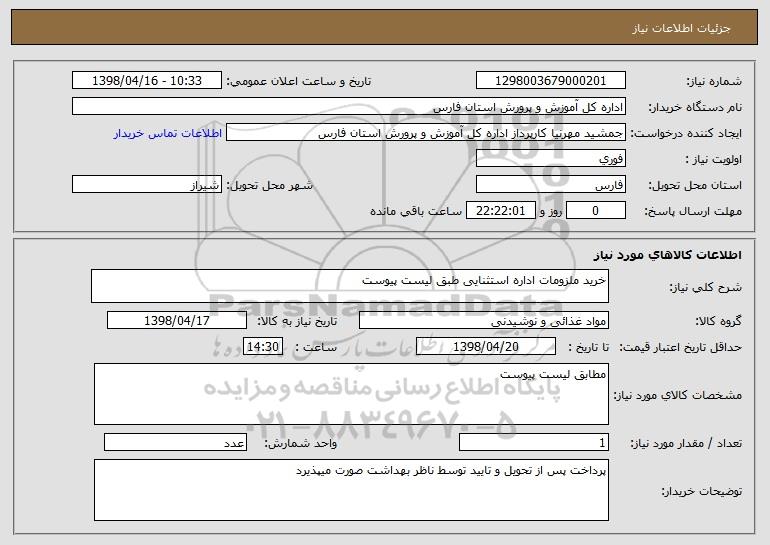
Task: Click the label نام دستگاه خریدار
Action: pos(695,108)
